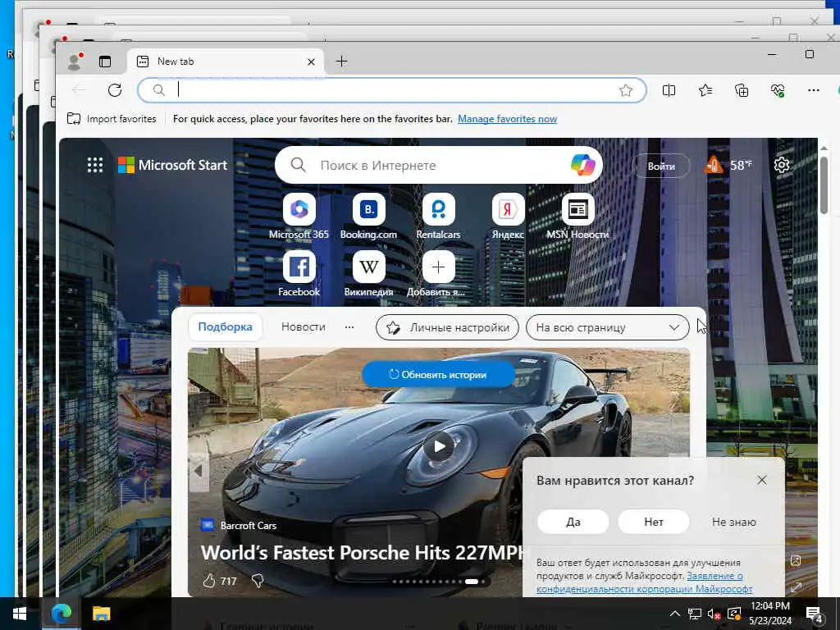Open the tab actions menu icon
This screenshot has width=840, height=630.
[105, 62]
